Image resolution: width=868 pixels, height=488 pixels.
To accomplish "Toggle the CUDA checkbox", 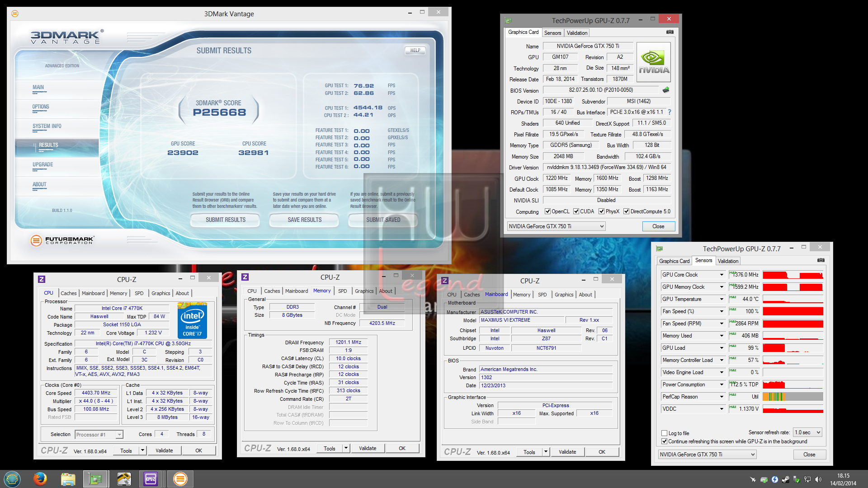I will pyautogui.click(x=576, y=211).
